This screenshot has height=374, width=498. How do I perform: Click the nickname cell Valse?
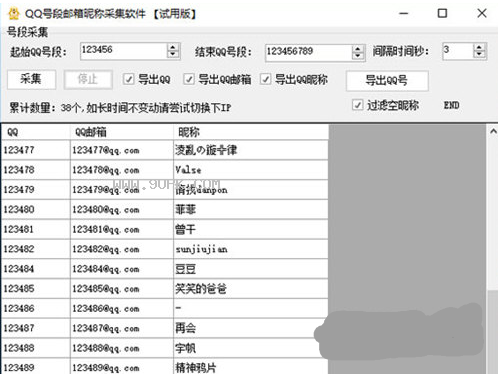pyautogui.click(x=251, y=170)
